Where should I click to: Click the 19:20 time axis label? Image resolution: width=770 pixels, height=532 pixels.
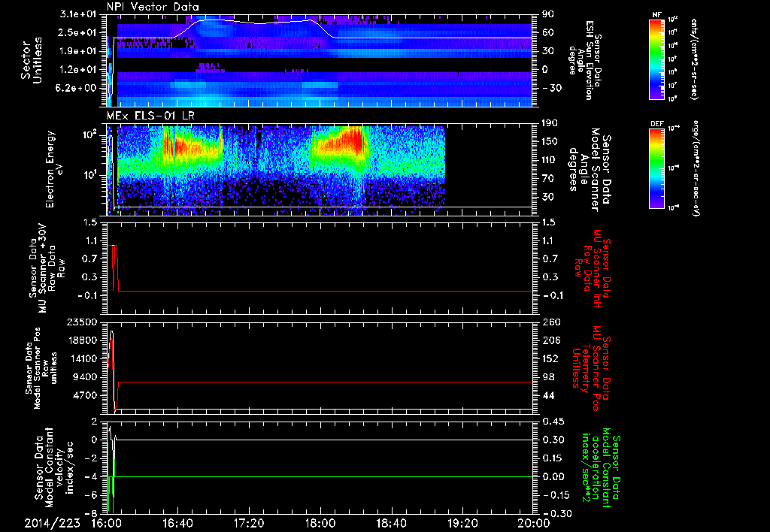(462, 523)
